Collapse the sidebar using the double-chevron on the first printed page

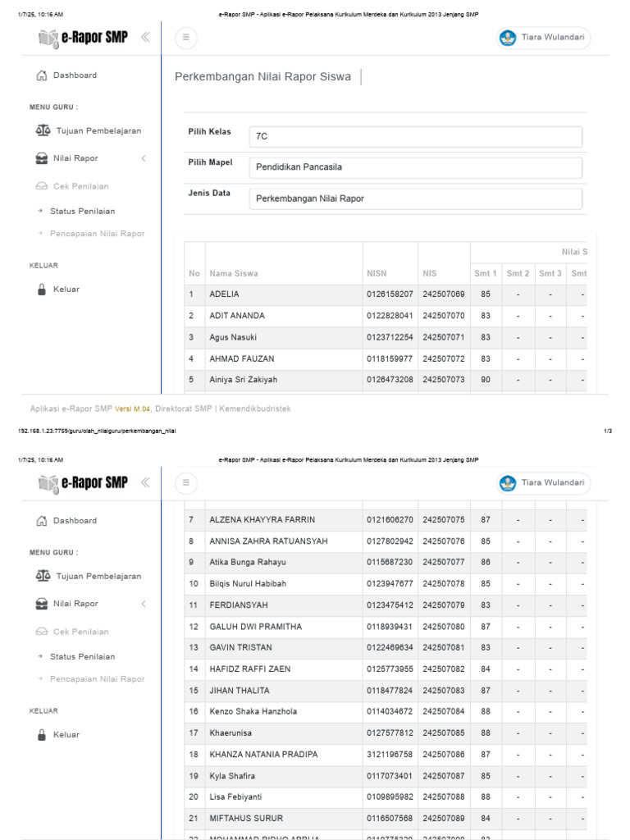[x=145, y=37]
